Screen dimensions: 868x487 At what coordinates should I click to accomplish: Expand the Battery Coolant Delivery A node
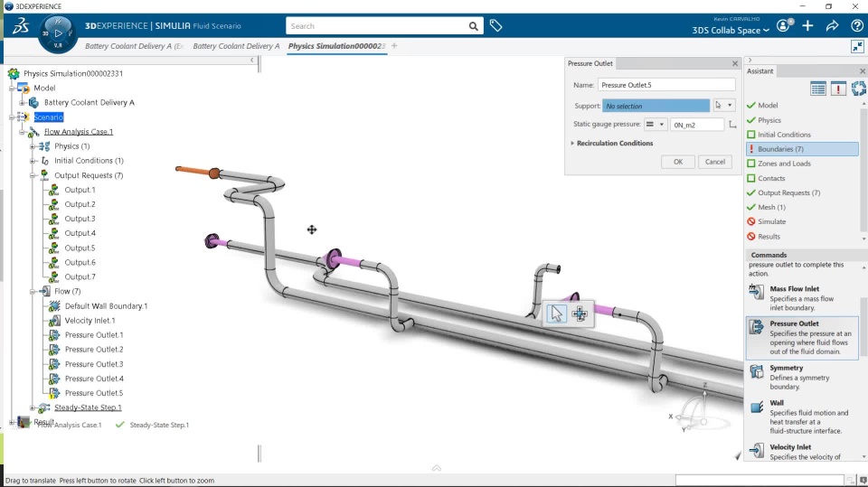(22, 102)
